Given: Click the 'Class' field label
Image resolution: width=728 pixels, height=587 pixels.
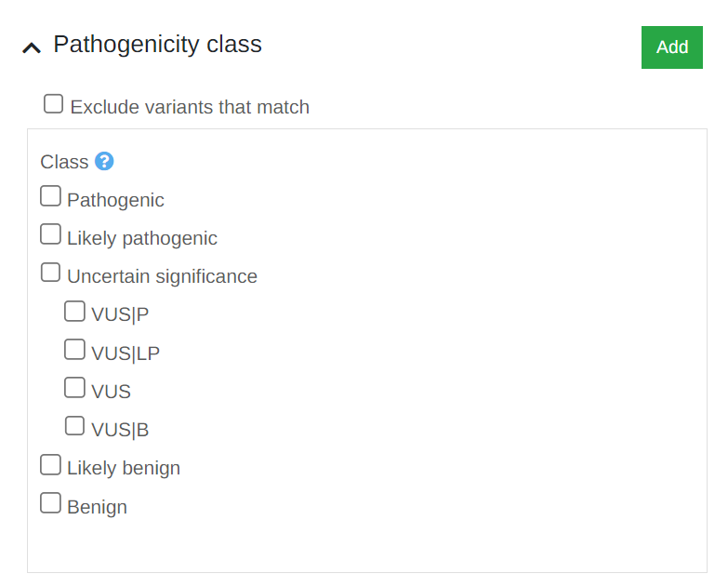Looking at the screenshot, I should tap(64, 162).
